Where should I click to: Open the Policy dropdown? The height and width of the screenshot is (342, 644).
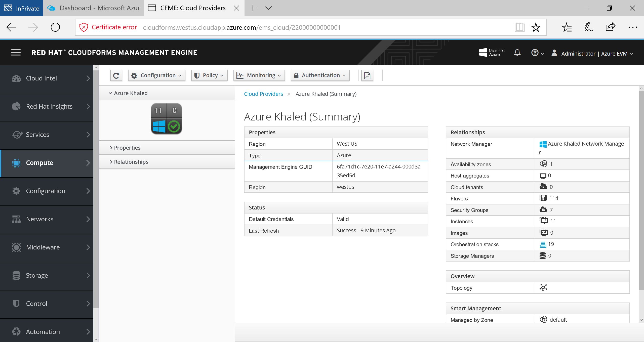[x=209, y=75]
